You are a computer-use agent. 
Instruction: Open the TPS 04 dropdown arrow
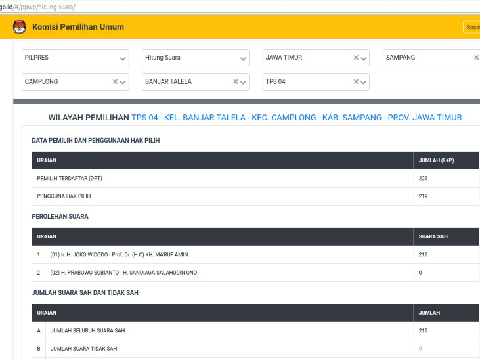click(x=363, y=82)
